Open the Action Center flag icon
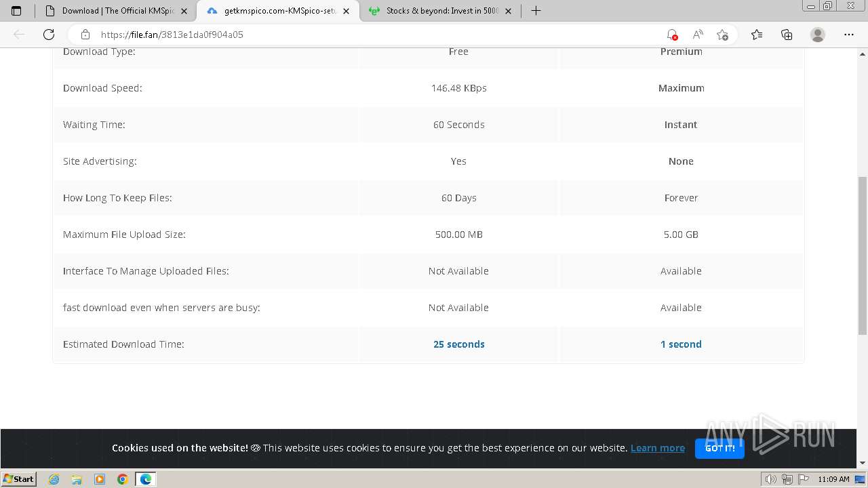The width and height of the screenshot is (868, 488). [x=803, y=479]
